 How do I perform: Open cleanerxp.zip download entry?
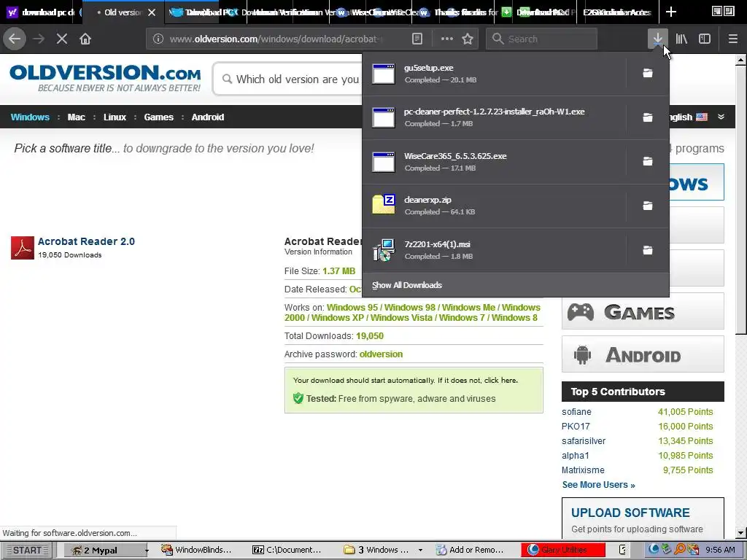[495, 206]
